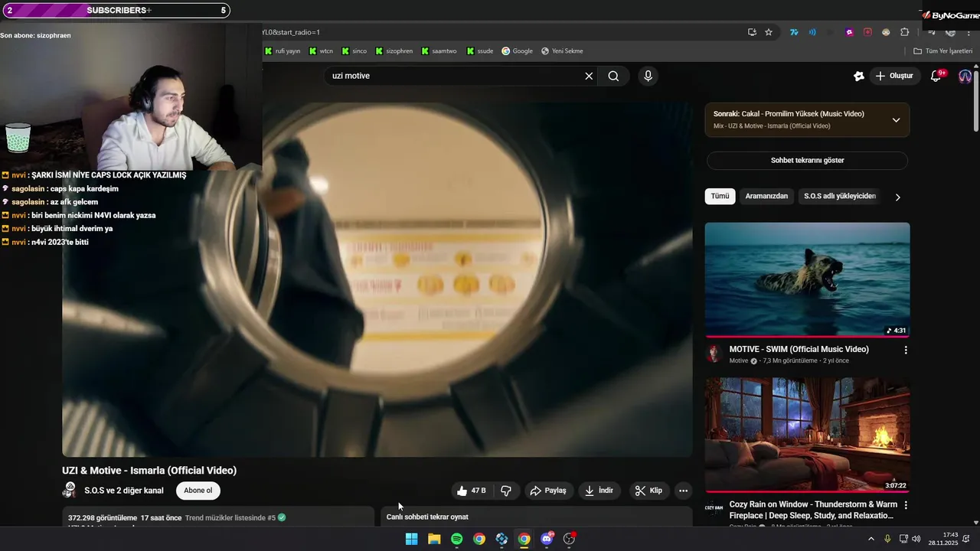Screen dimensions: 980x551
Task: Open Cozy Rain on Window fireplace thumbnail
Action: click(807, 435)
